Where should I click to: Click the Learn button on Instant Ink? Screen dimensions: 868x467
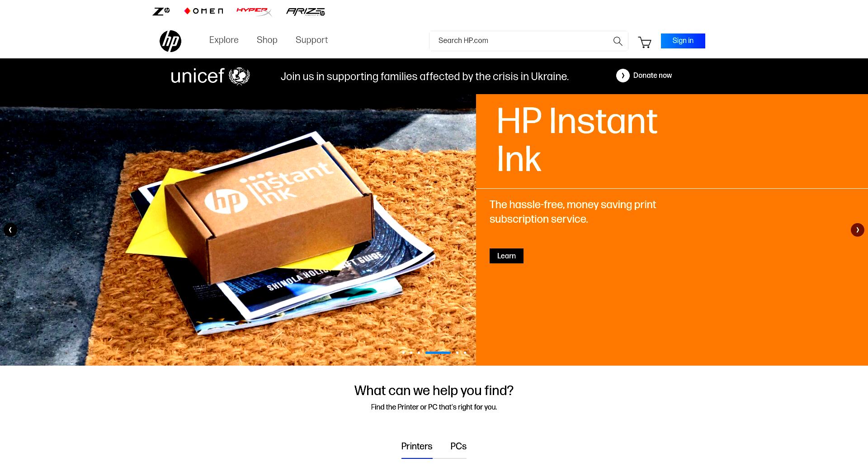coord(506,256)
